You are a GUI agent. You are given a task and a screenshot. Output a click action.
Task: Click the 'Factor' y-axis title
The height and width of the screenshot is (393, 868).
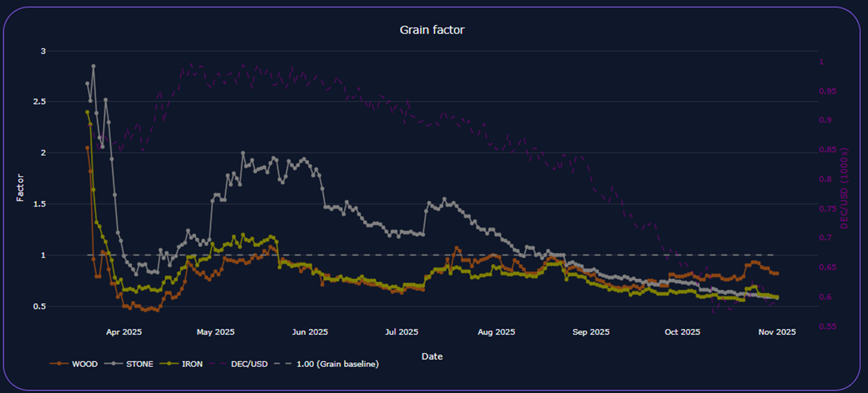(20, 188)
